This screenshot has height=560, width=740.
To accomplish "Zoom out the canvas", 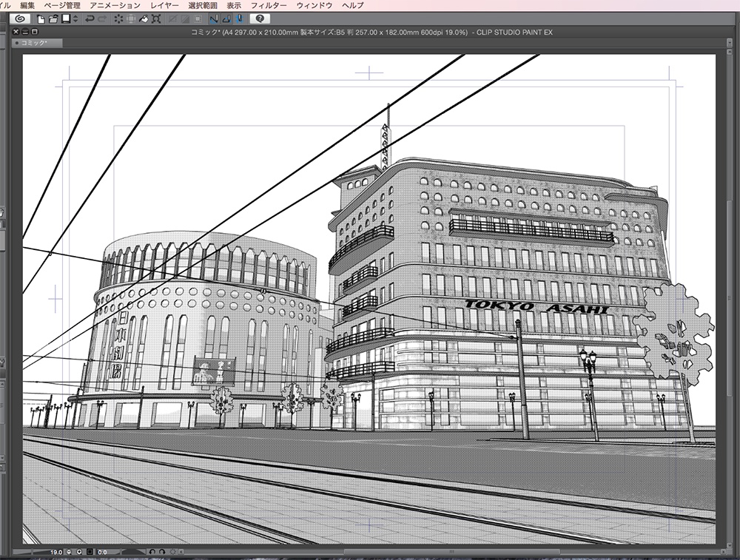I will (x=69, y=552).
